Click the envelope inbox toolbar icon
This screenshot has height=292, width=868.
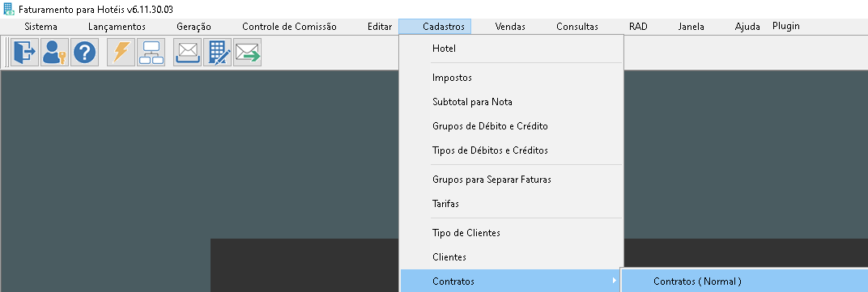pyautogui.click(x=187, y=52)
